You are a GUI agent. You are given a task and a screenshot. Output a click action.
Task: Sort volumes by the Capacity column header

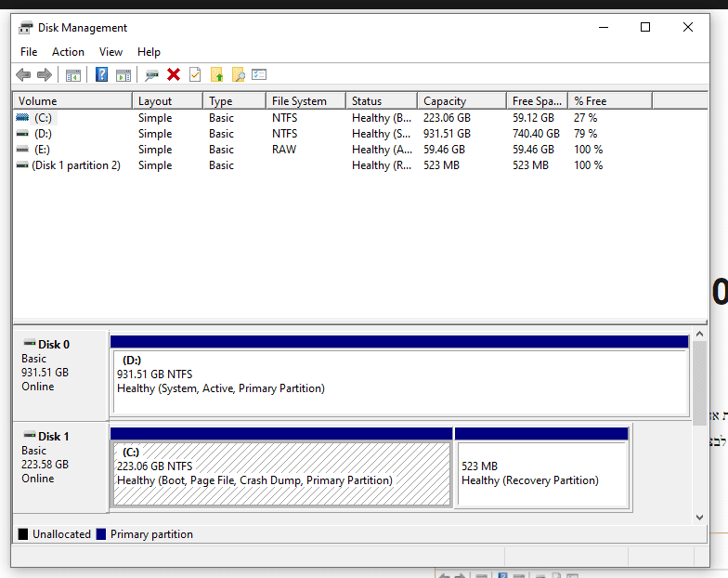(x=445, y=101)
